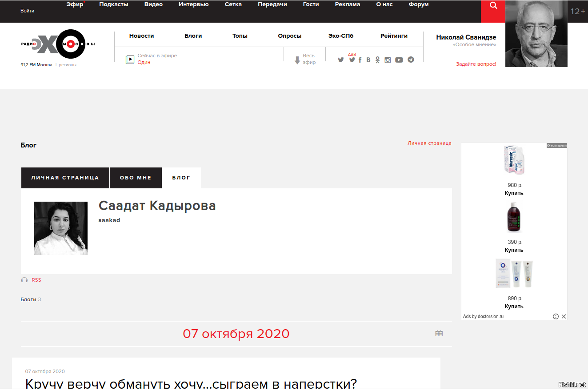Screen dimensions: 588x390
Task: Open the Видео menu item
Action: click(x=153, y=4)
